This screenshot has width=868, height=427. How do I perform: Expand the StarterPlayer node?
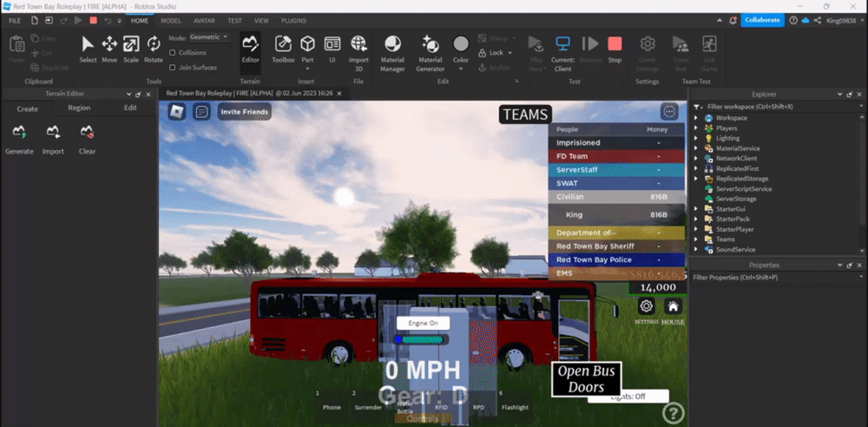coord(696,229)
